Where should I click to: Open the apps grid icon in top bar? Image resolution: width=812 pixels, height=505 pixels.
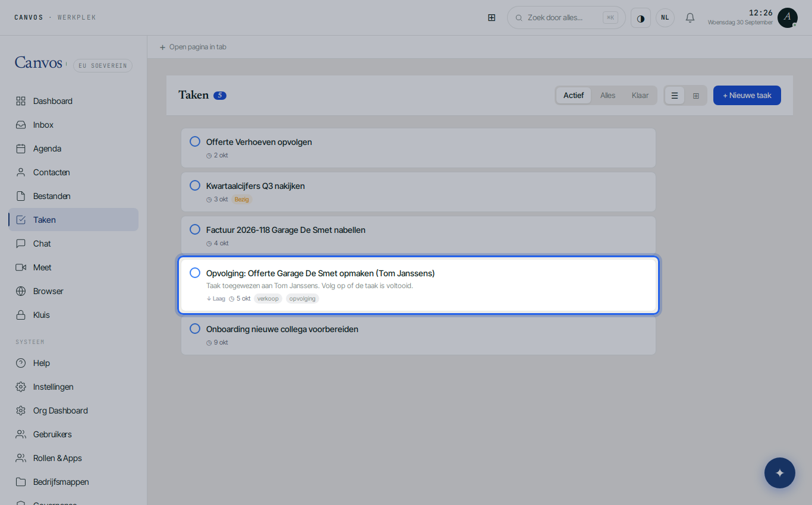point(492,18)
